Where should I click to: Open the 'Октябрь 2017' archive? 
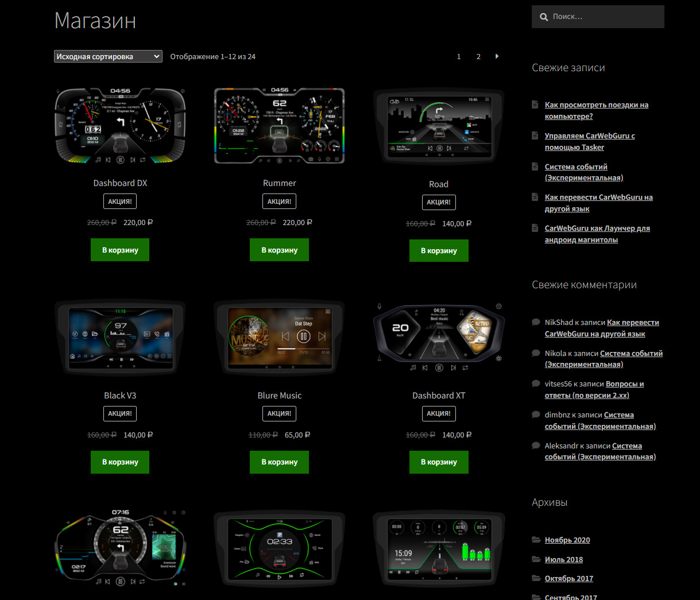coord(569,578)
